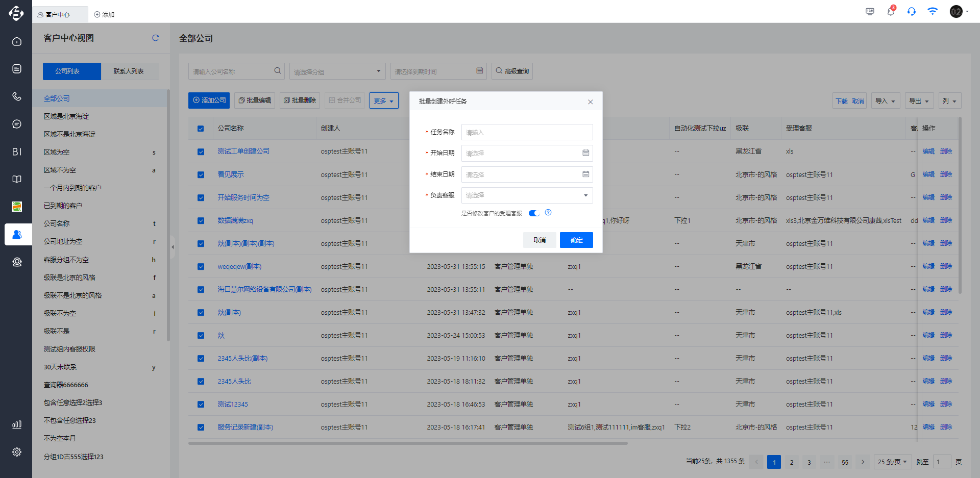Open the statistics bar chart icon in sidebar
This screenshot has width=980, height=478.
coord(16,424)
